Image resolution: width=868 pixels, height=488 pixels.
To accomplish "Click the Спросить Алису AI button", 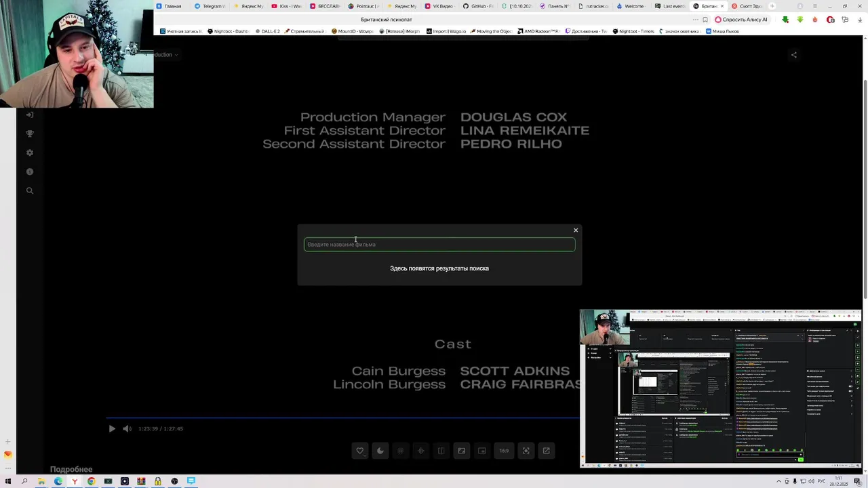I will point(741,20).
